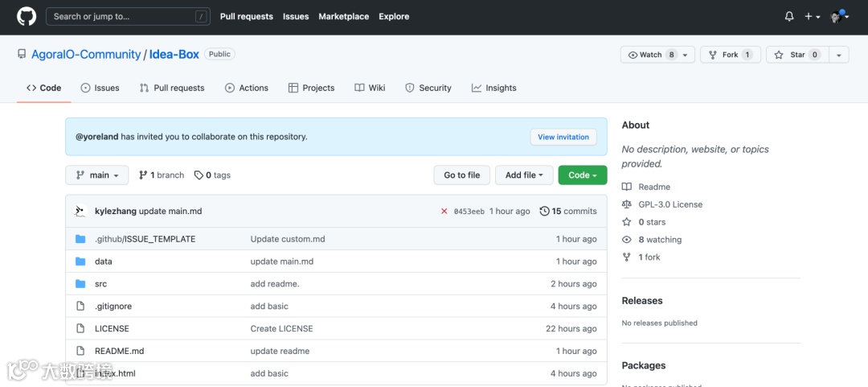
Task: Open kylezhang author link
Action: 116,212
